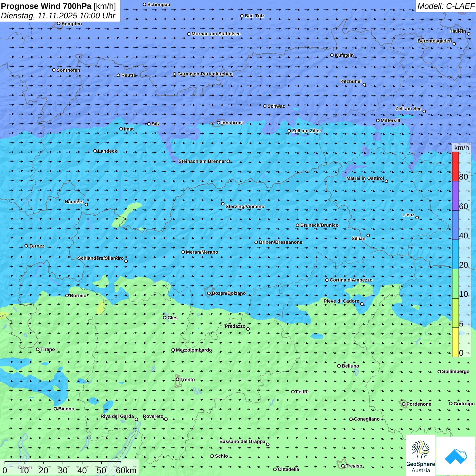The width and height of the screenshot is (476, 476).
Task: Click the 'Conegliano' label
Action: pos(367,419)
